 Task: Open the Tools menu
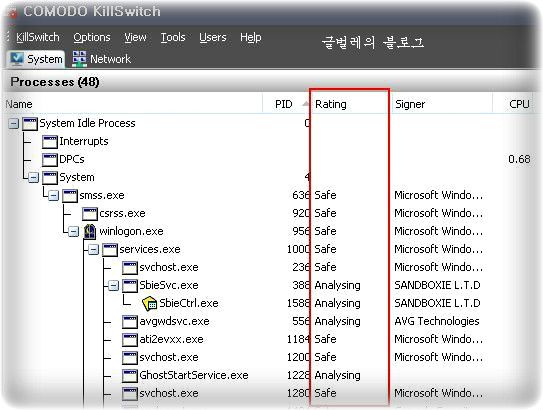[173, 37]
